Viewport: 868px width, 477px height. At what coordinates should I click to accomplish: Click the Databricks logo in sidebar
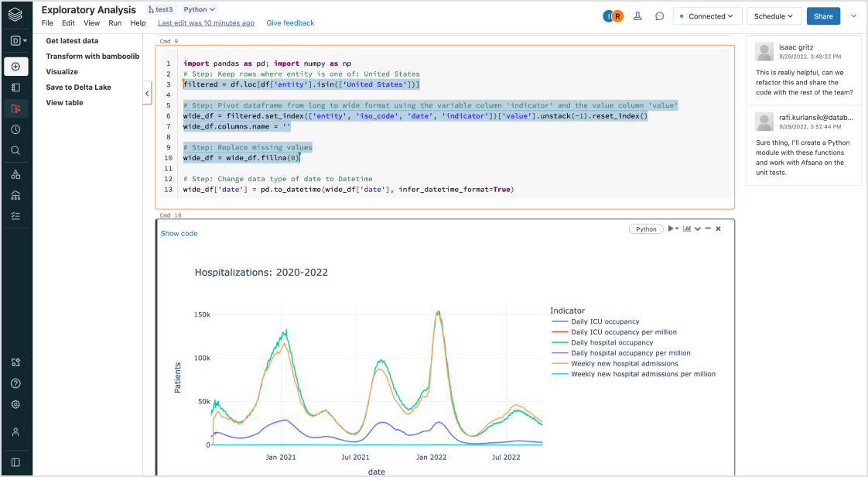pyautogui.click(x=15, y=15)
